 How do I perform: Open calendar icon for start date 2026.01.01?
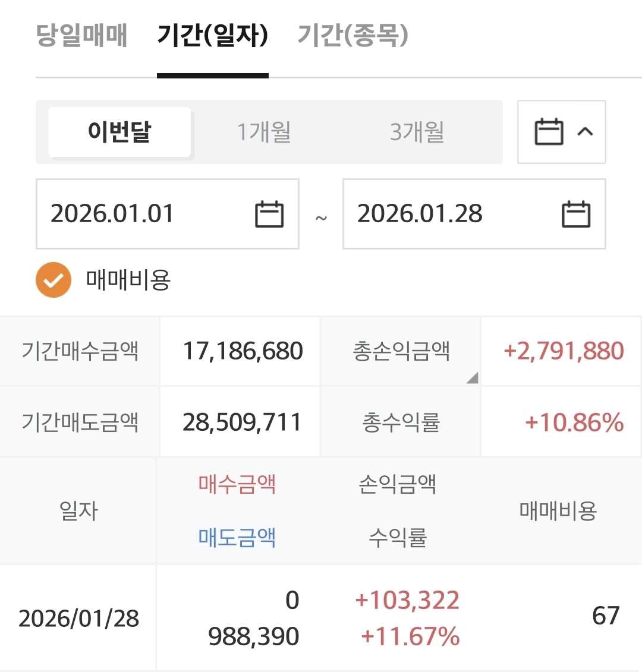coord(269,214)
